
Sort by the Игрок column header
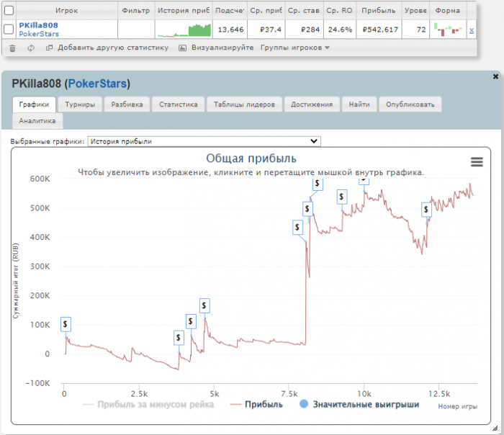tap(66, 11)
